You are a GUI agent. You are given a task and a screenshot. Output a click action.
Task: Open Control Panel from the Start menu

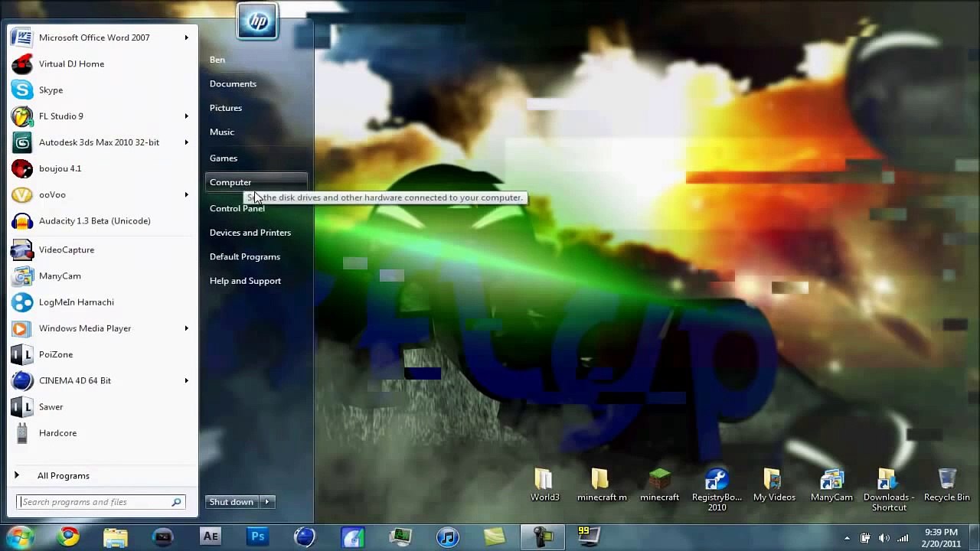pos(237,209)
